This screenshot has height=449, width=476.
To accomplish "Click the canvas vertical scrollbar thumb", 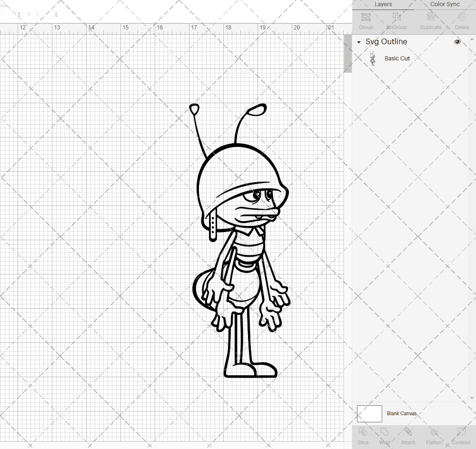I will tap(347, 53).
